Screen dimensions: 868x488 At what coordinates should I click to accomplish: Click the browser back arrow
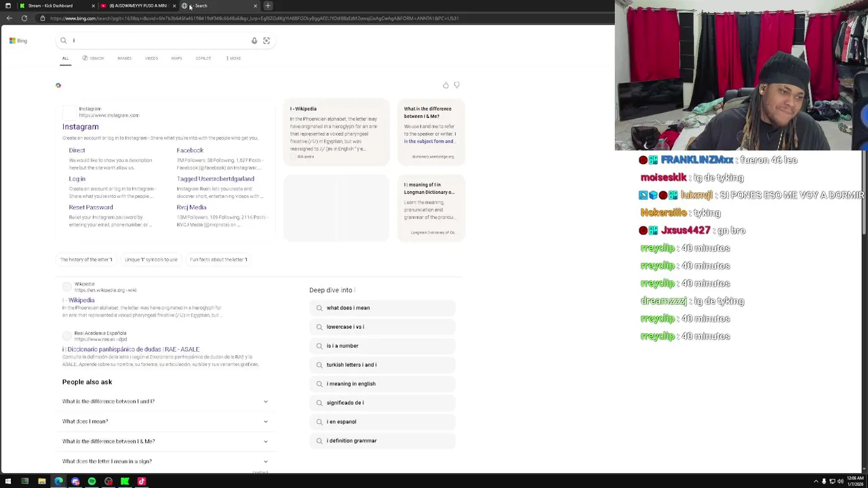[9, 18]
